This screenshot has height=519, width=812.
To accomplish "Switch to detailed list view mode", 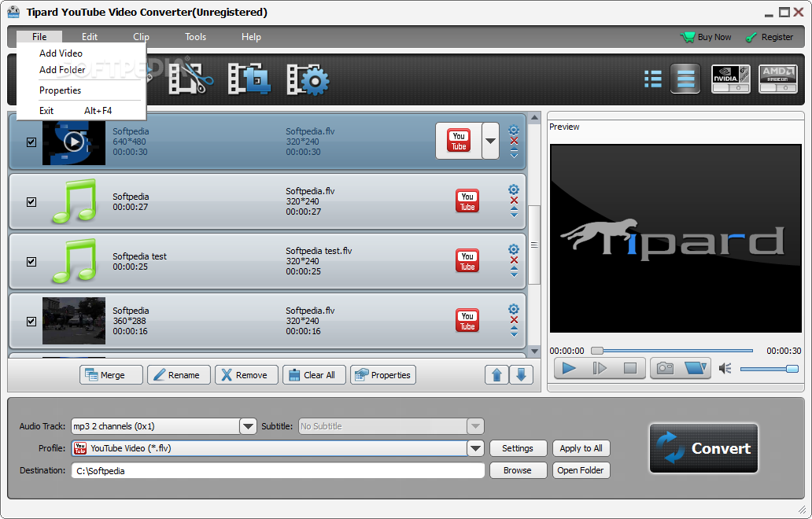I will pyautogui.click(x=685, y=79).
